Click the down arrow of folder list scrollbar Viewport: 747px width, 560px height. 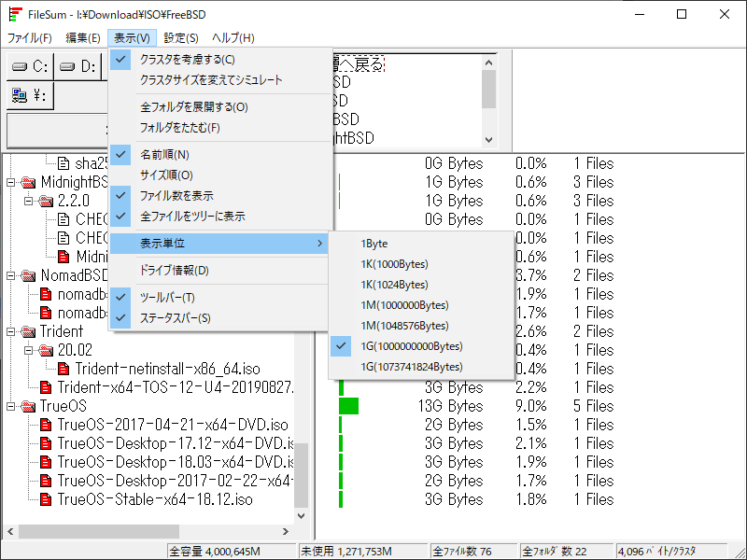pos(488,139)
